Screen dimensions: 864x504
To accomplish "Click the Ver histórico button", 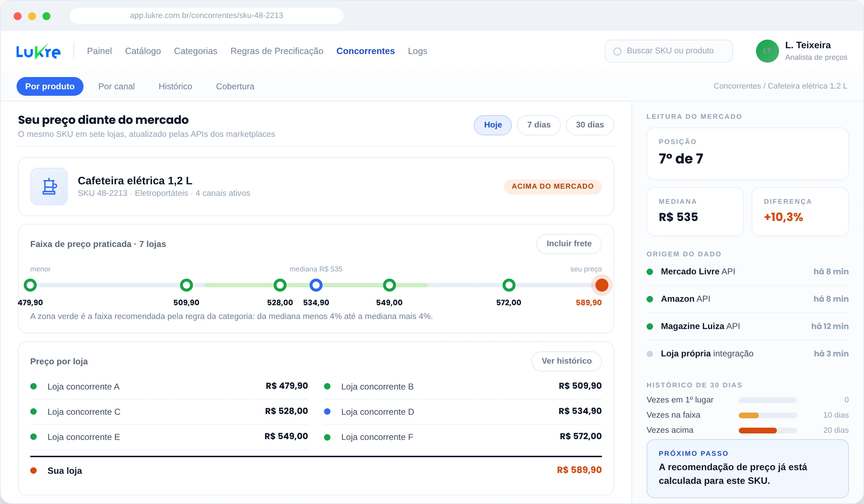I will click(x=566, y=361).
